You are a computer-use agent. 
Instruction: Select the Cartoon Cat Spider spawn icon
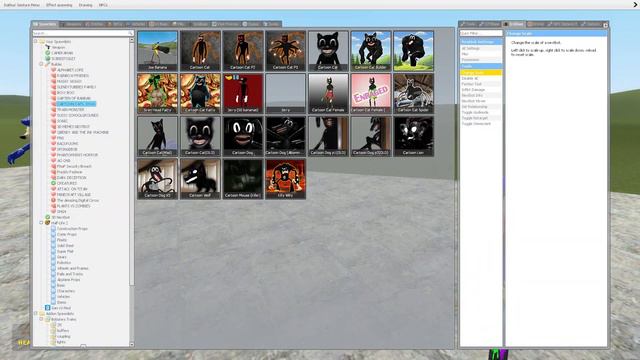tap(413, 93)
